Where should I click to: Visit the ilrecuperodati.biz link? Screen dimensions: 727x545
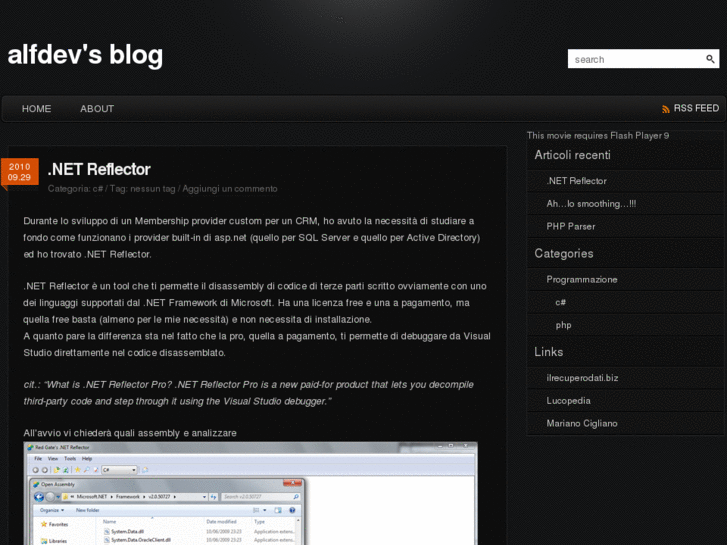(582, 378)
